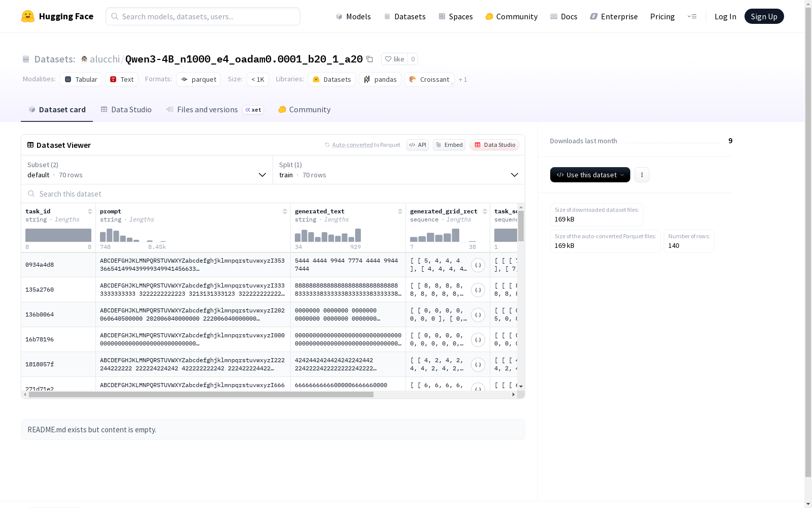Select the 16b78196 task_id cell

(58, 339)
